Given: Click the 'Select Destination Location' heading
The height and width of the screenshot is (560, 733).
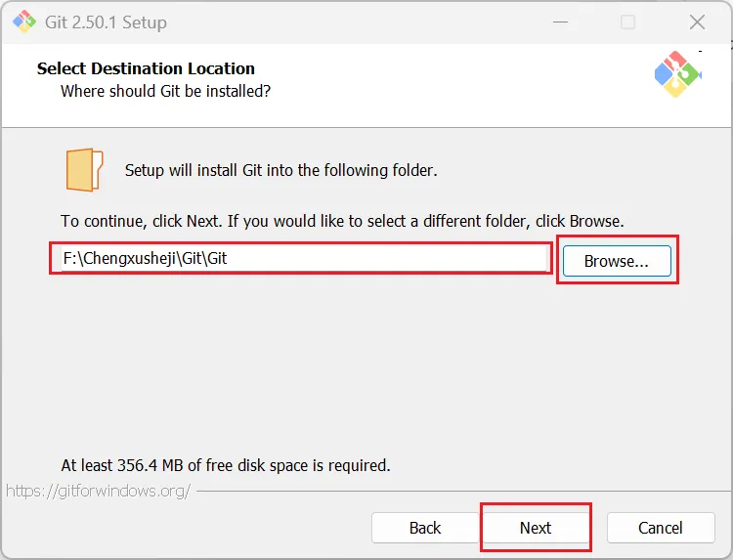Looking at the screenshot, I should click(x=146, y=68).
